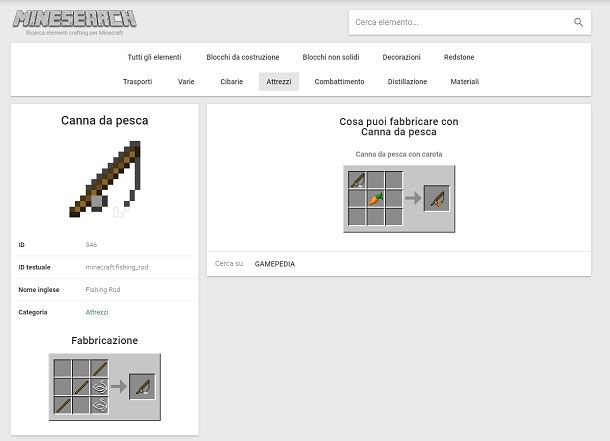This screenshot has height=441, width=610.
Task: Open the Varie category
Action: [x=186, y=82]
